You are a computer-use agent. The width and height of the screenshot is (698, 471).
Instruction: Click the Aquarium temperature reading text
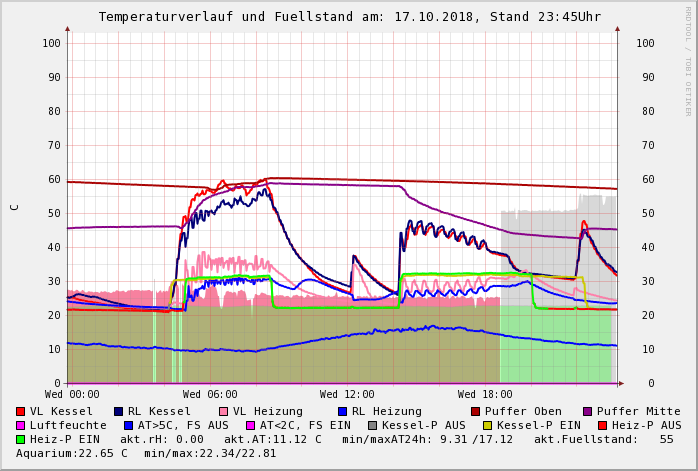tap(72, 453)
